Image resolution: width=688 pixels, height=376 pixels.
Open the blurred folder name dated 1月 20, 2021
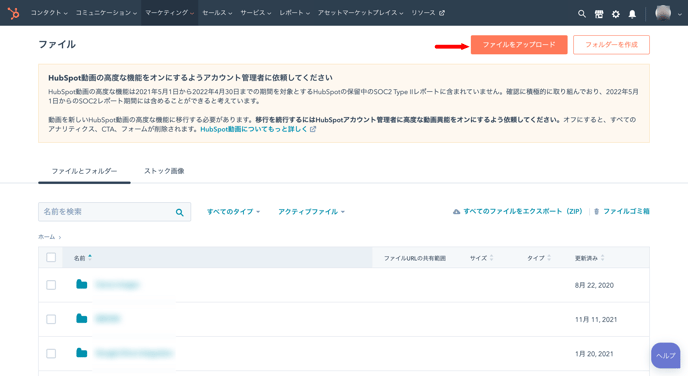point(134,353)
